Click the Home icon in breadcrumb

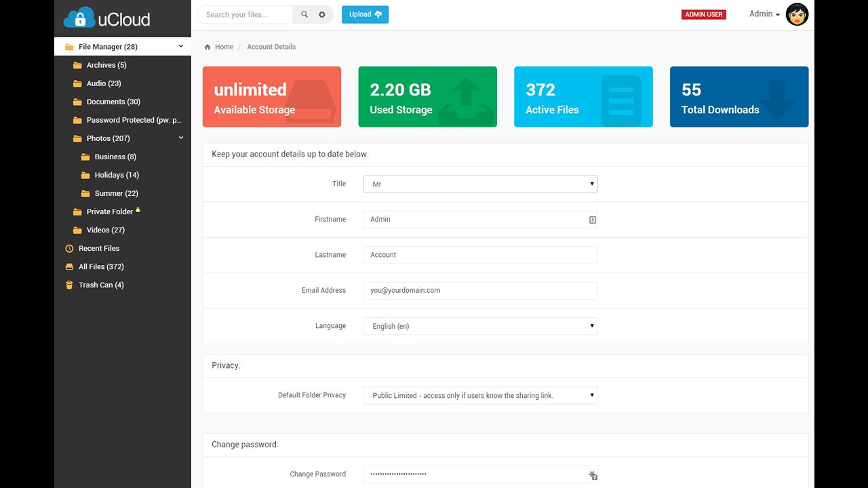[208, 47]
